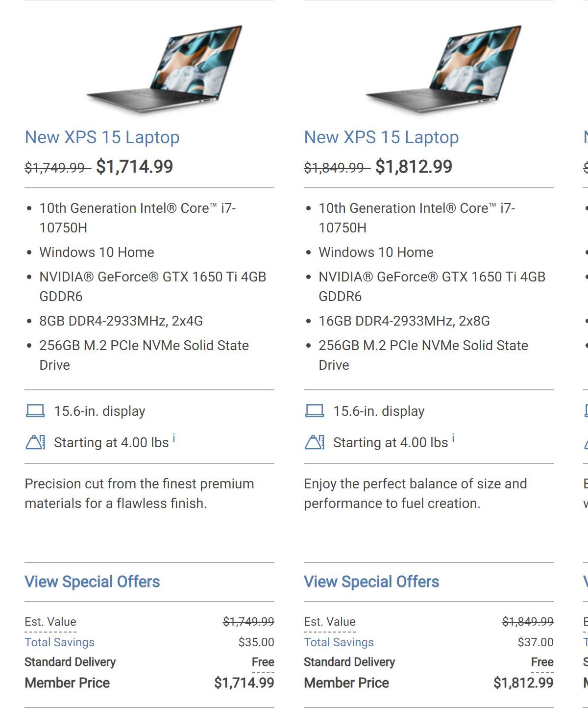Open weight info tooltip on first laptop
This screenshot has height=710, width=588.
pyautogui.click(x=174, y=438)
